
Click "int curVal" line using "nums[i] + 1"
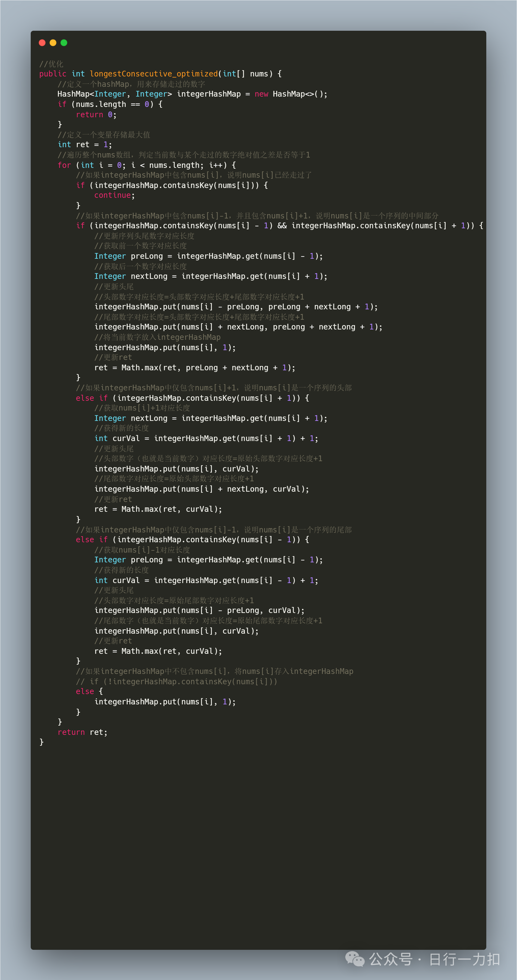(x=206, y=438)
